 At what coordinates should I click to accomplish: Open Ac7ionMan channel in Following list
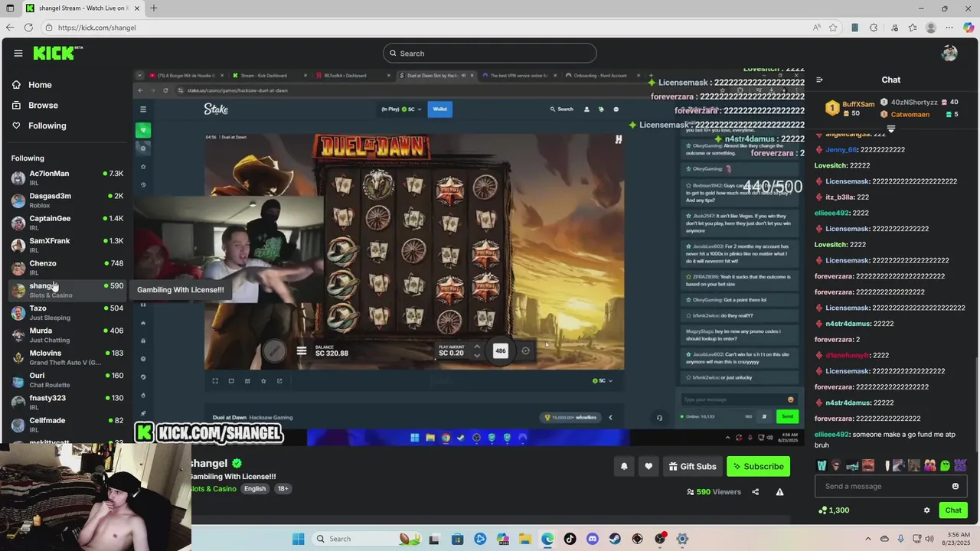tap(67, 178)
